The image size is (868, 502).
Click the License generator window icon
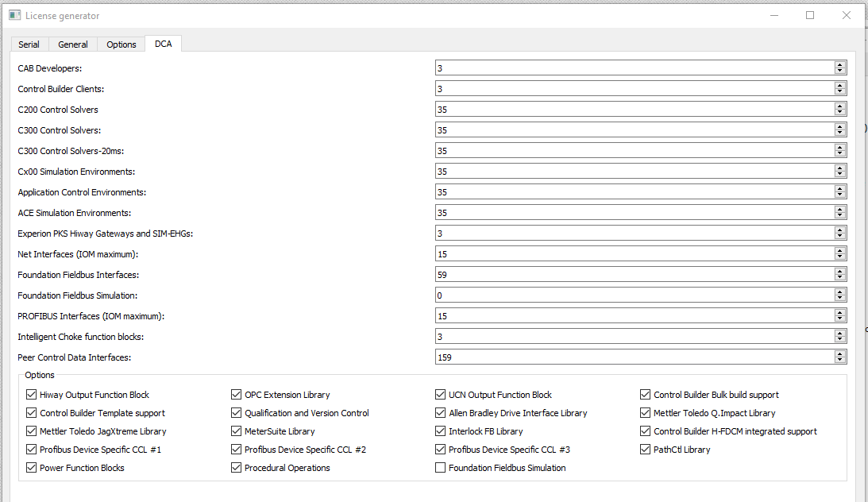pos(15,16)
